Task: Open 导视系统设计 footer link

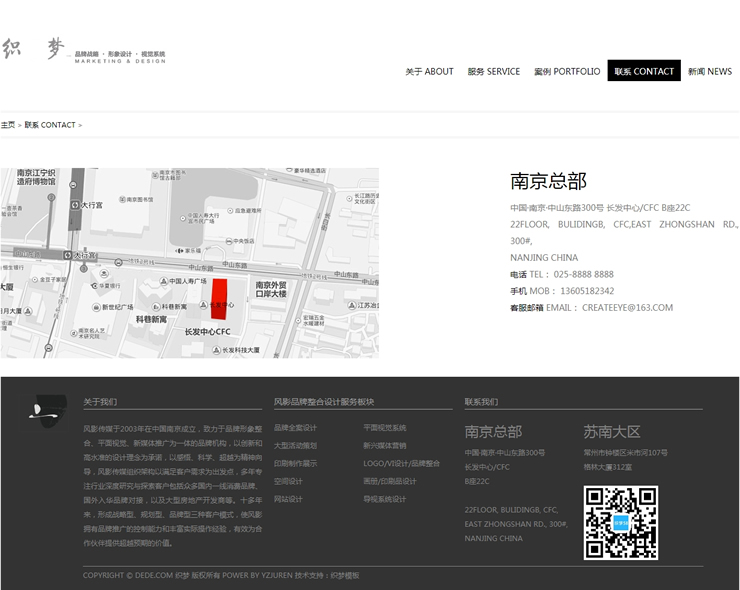Action: pyautogui.click(x=384, y=499)
